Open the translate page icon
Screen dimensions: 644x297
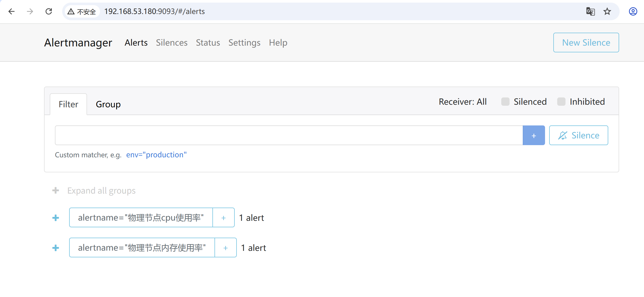[590, 11]
